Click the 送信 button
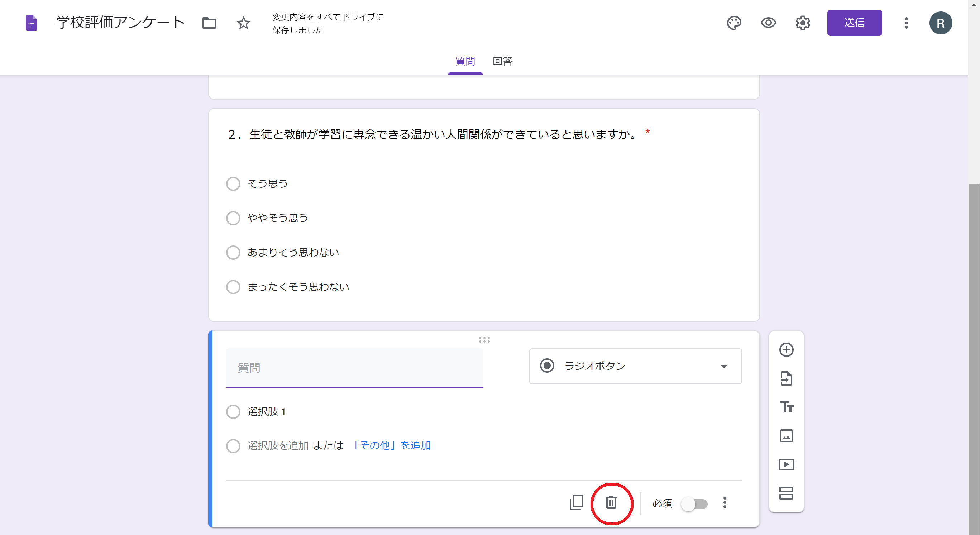Viewport: 980px width, 535px height. tap(855, 23)
